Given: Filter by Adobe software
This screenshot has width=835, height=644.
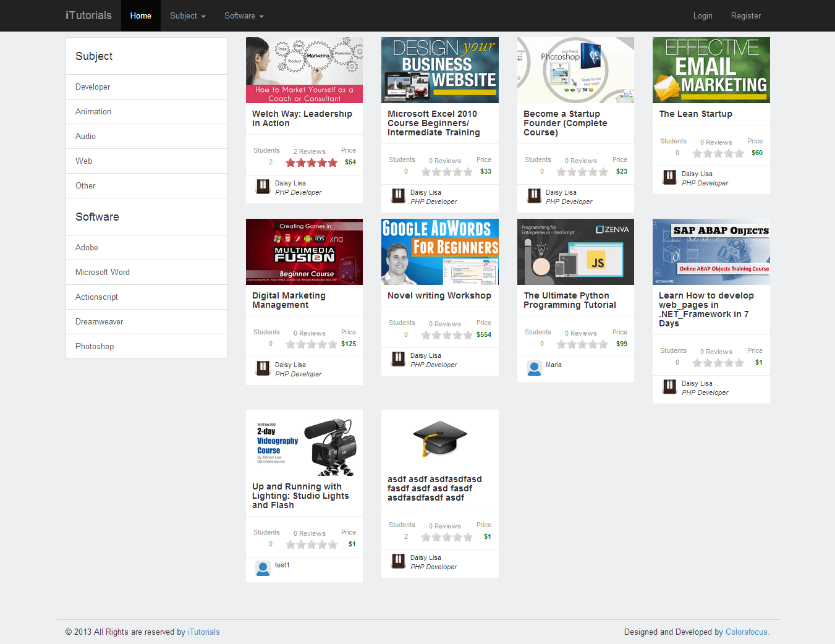Looking at the screenshot, I should point(146,248).
